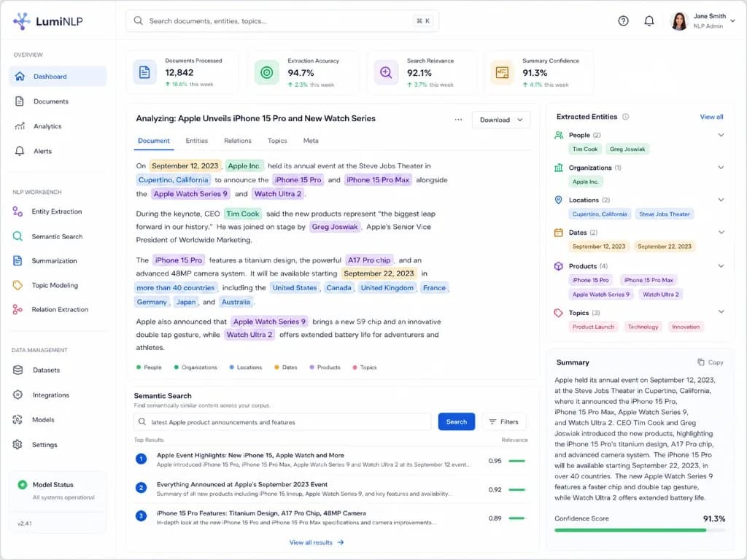Image resolution: width=747 pixels, height=560 pixels.
Task: Switch to the Topics tab
Action: pyautogui.click(x=277, y=141)
